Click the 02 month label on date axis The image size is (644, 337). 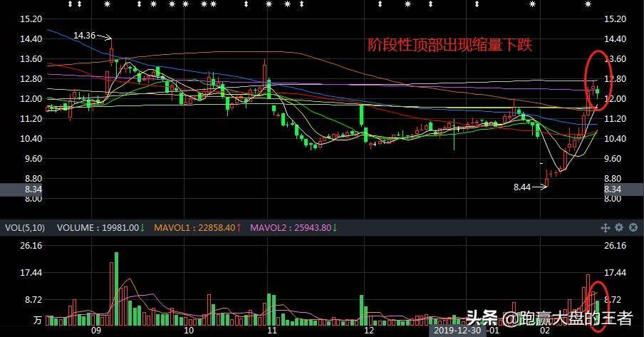pyautogui.click(x=544, y=331)
